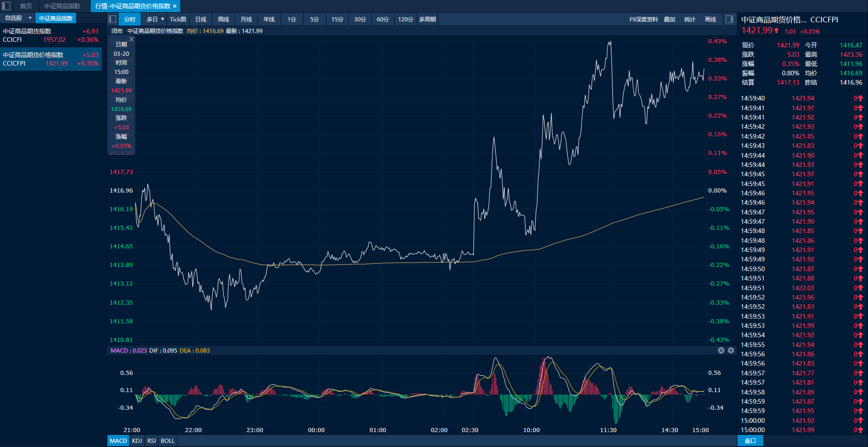The width and height of the screenshot is (868, 447).
Task: Click the 结算 1417.13 quote value
Action: pyautogui.click(x=788, y=82)
